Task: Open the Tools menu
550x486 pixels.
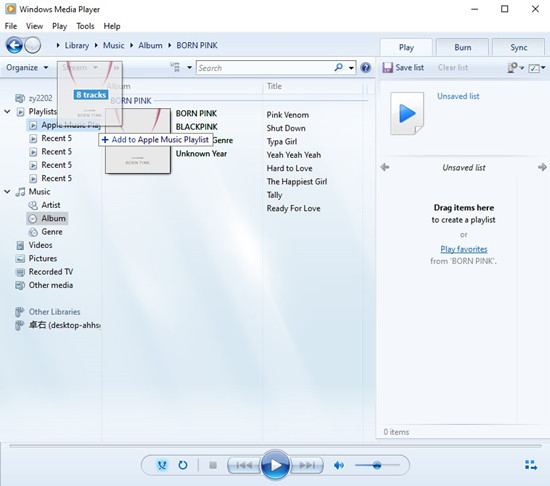Action: tap(85, 26)
